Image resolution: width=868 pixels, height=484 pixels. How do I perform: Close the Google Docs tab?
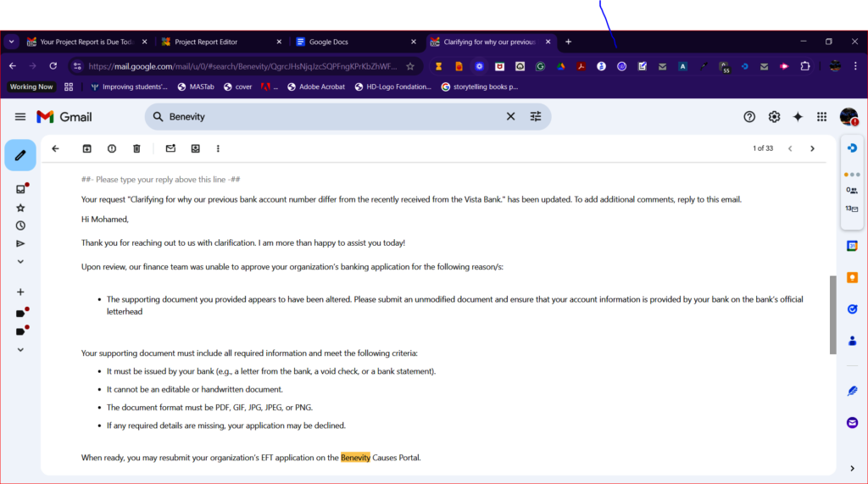pyautogui.click(x=414, y=42)
